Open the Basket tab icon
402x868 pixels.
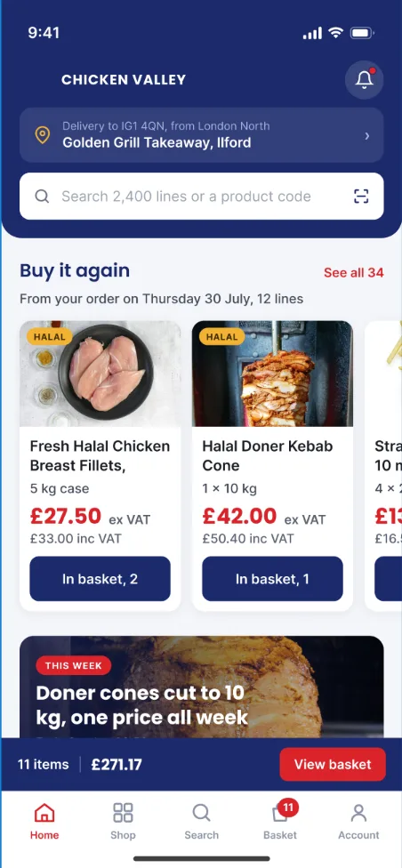coord(280,813)
